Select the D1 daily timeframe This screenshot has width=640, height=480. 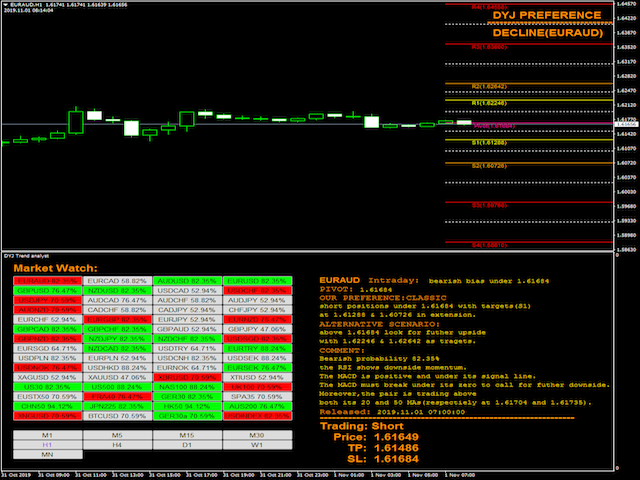[x=187, y=445]
